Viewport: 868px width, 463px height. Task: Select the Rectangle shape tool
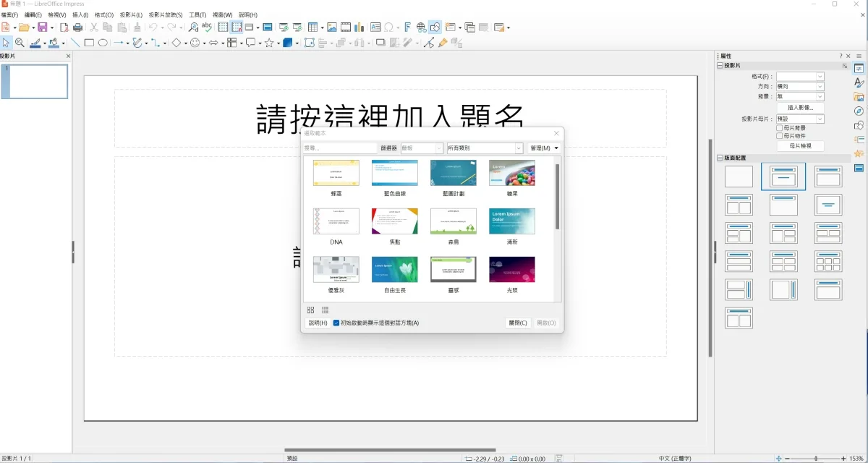pyautogui.click(x=89, y=43)
